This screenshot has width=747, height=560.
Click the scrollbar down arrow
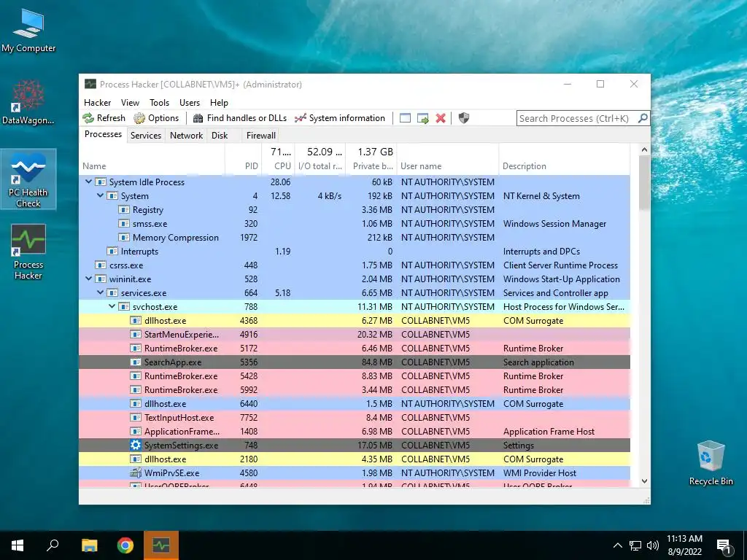click(644, 481)
